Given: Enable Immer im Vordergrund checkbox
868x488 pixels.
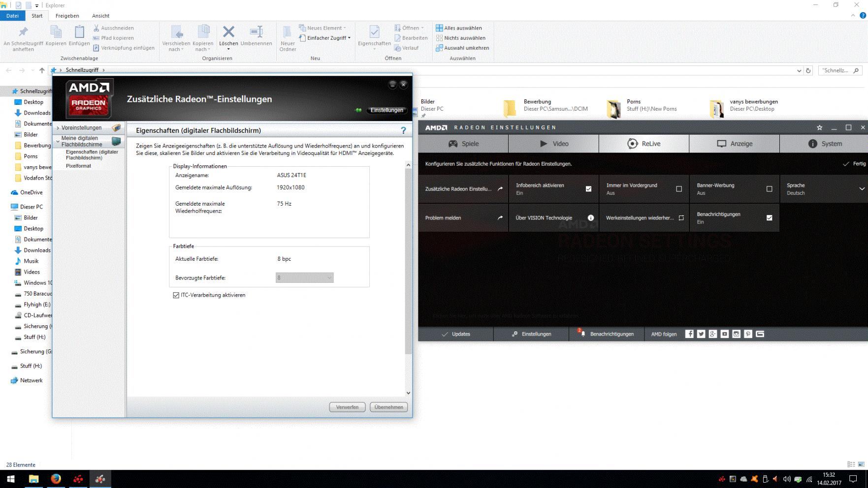Looking at the screenshot, I should click(x=679, y=189).
